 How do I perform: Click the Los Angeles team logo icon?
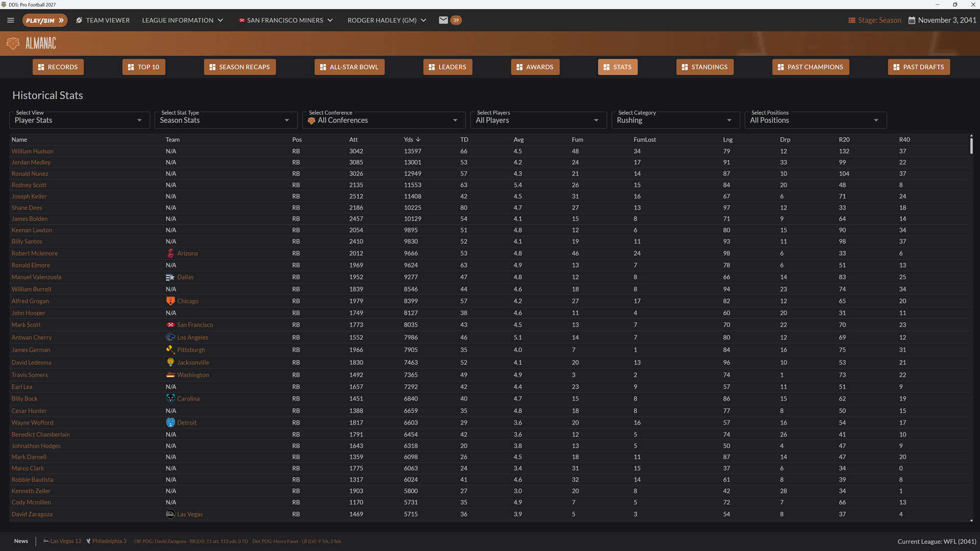170,337
